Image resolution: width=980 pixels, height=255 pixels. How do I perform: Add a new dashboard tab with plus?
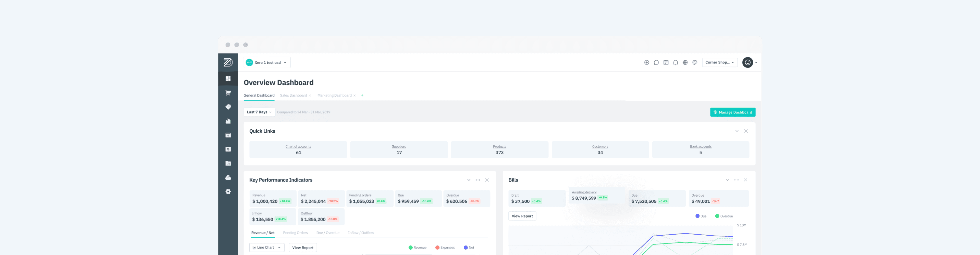coord(362,95)
